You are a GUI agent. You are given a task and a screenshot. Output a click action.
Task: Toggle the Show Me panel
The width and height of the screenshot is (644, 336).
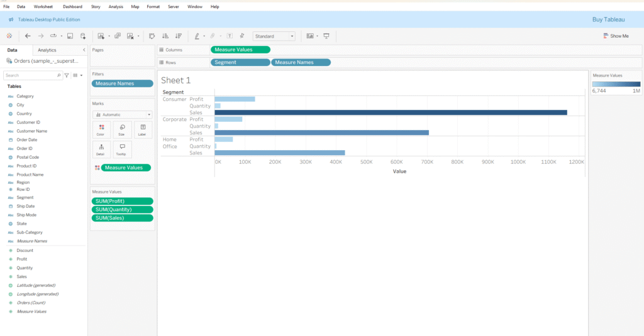tap(616, 36)
